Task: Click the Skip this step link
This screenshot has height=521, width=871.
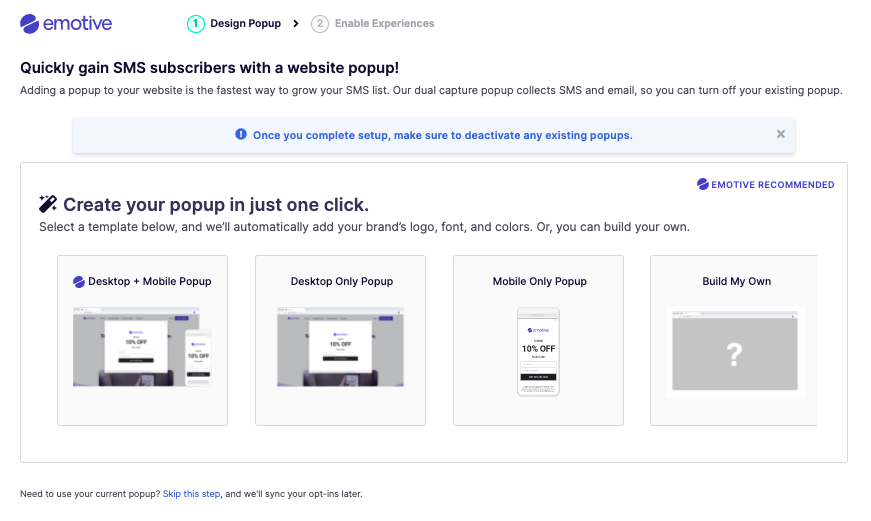Action: [x=192, y=494]
